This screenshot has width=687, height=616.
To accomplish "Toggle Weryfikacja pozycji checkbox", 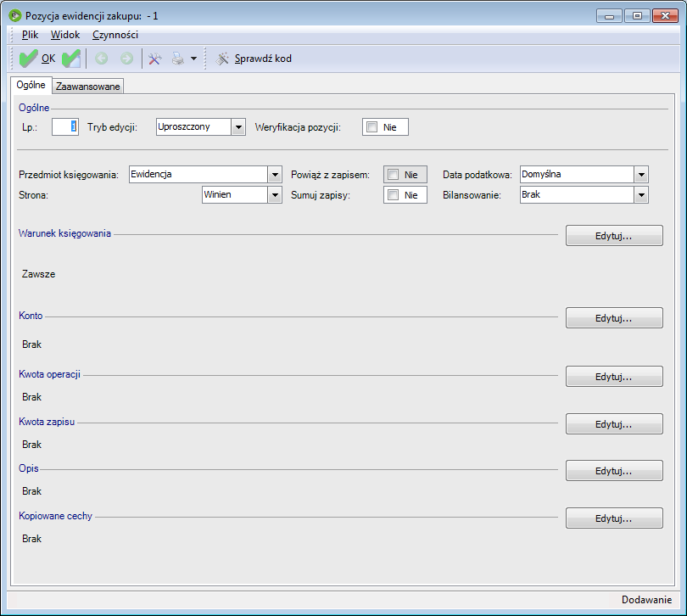I will 372,127.
